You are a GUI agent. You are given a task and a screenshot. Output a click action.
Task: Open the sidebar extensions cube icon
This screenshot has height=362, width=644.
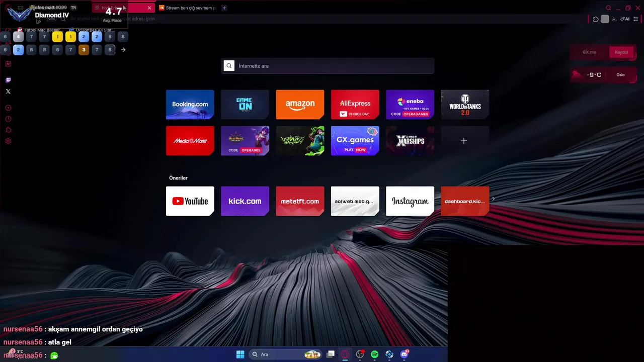[8, 130]
